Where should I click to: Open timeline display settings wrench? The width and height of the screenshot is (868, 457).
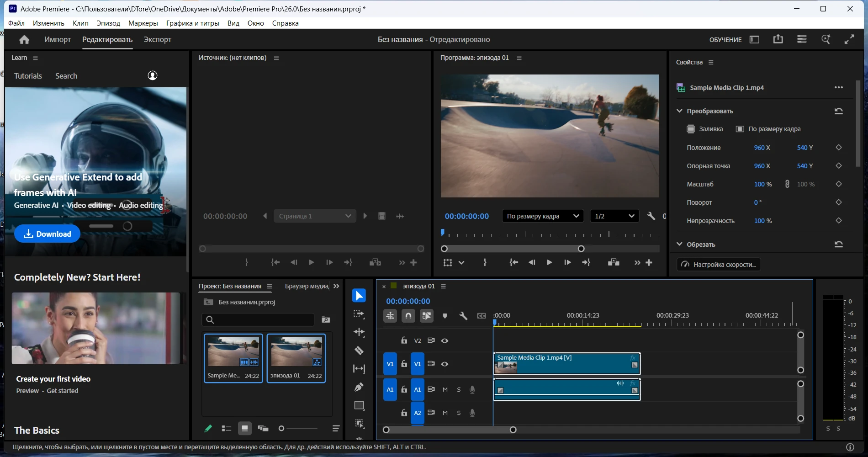click(x=463, y=316)
